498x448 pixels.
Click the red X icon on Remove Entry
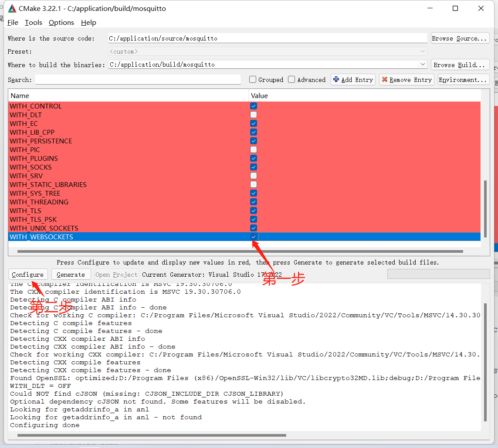384,79
